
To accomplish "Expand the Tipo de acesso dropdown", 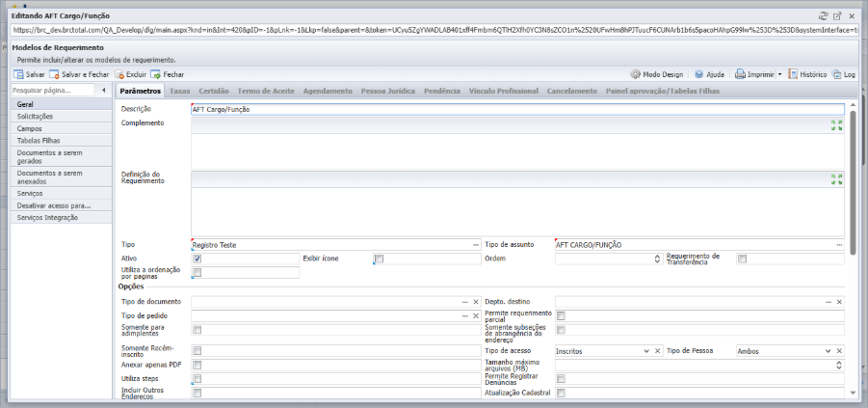I will (x=646, y=351).
